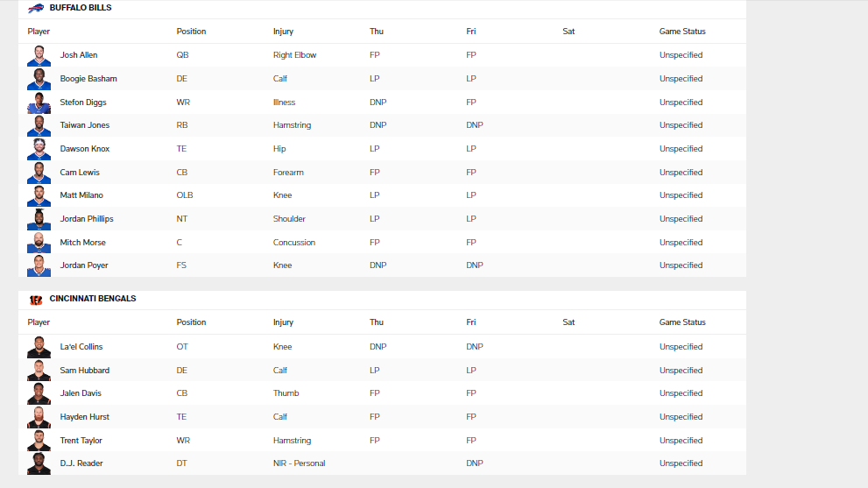The width and height of the screenshot is (868, 488).
Task: Click Stefon Diggs' player headshot
Action: [39, 103]
